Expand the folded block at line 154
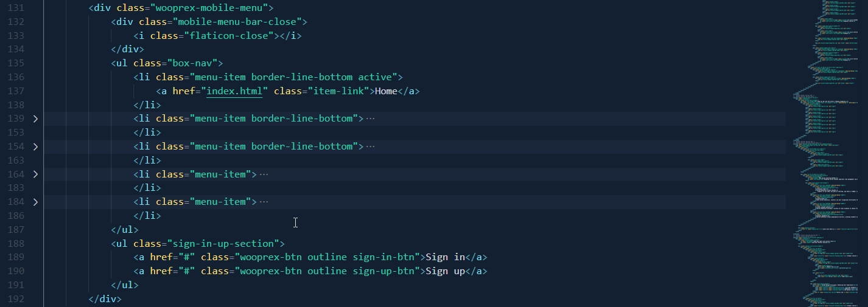The image size is (868, 307). pyautogui.click(x=35, y=147)
